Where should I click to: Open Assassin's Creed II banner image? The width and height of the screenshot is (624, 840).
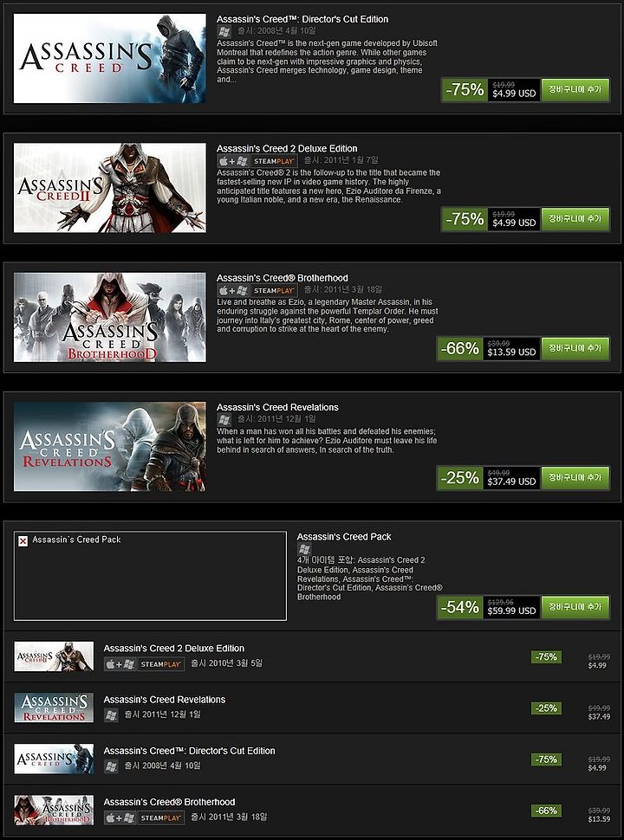click(x=110, y=188)
